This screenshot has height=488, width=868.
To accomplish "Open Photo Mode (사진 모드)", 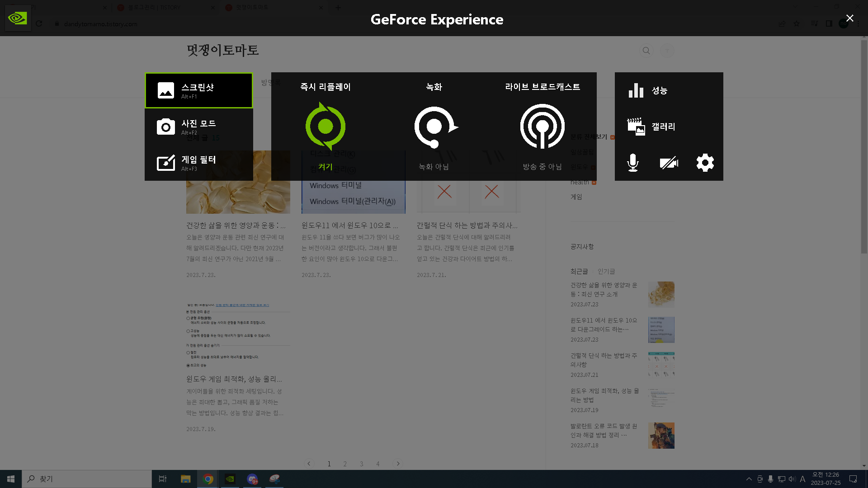I will (x=198, y=127).
